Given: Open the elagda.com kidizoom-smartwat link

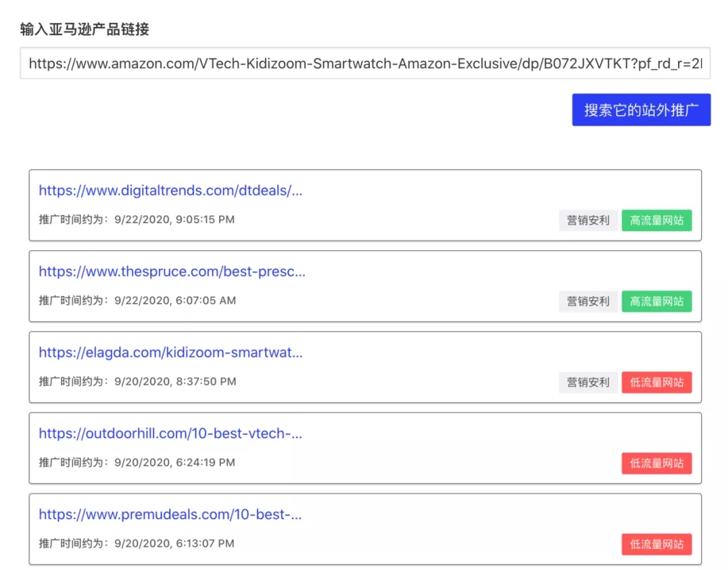Looking at the screenshot, I should (x=171, y=352).
